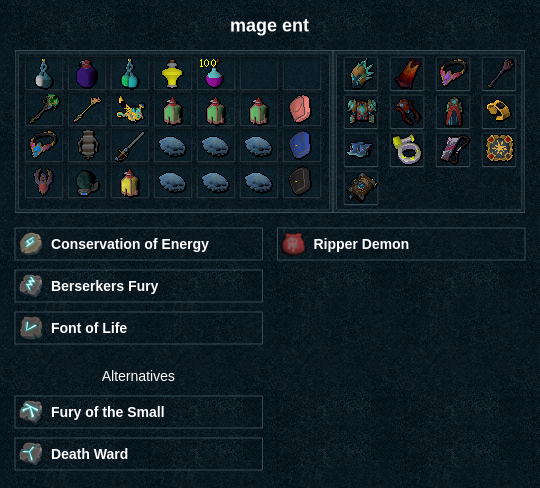Click the blue rune pouch item
This screenshot has height=488, width=540.
pos(300,145)
